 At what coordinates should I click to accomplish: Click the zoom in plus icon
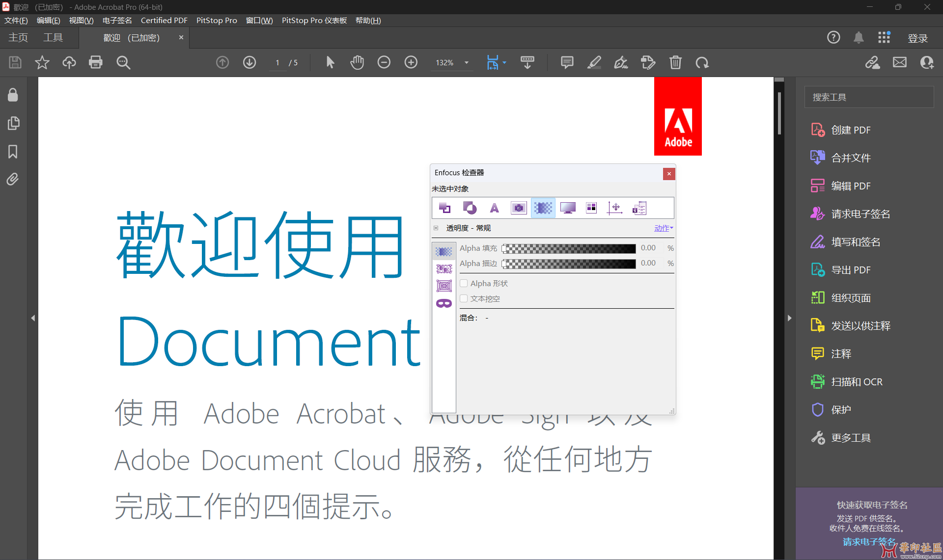(411, 62)
